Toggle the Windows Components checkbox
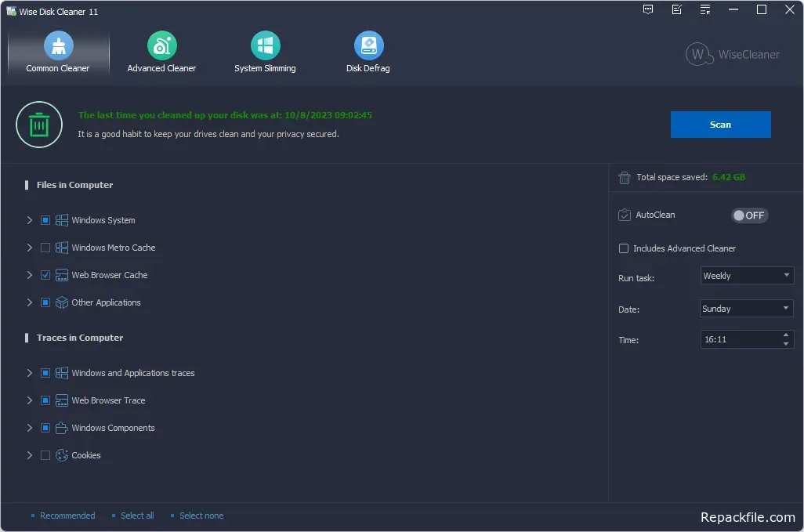This screenshot has height=532, width=804. (x=45, y=428)
